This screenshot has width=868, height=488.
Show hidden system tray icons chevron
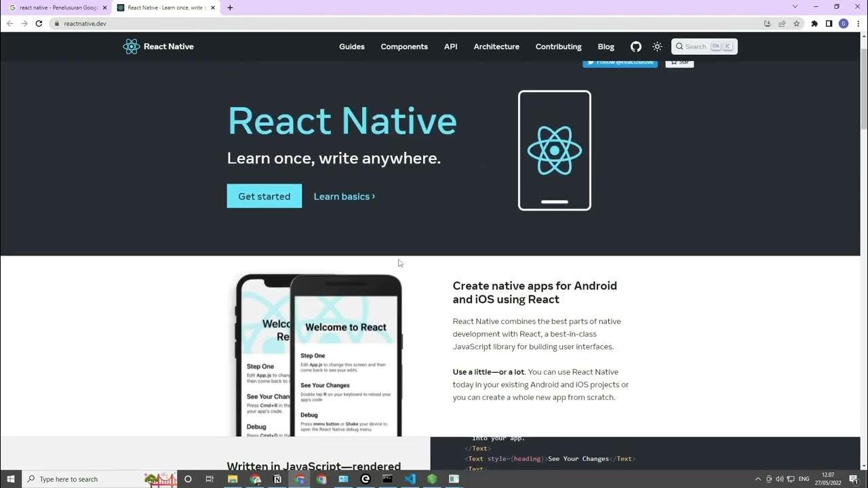tap(758, 479)
